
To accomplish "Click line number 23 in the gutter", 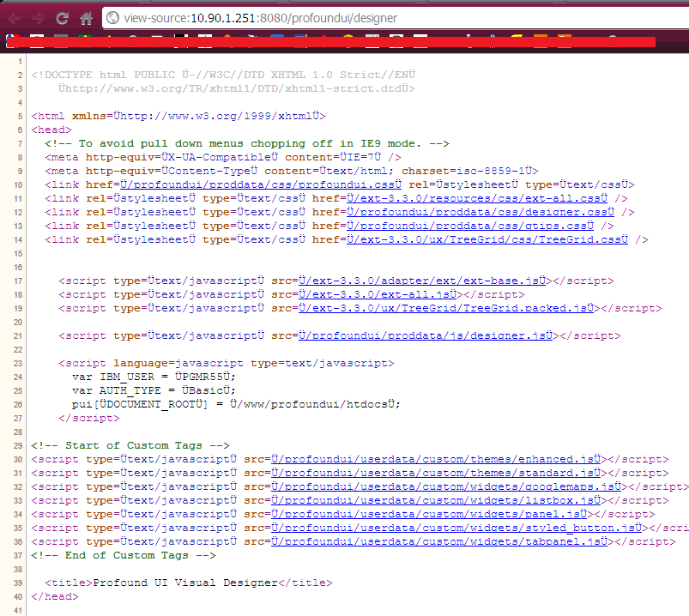I will pos(17,363).
